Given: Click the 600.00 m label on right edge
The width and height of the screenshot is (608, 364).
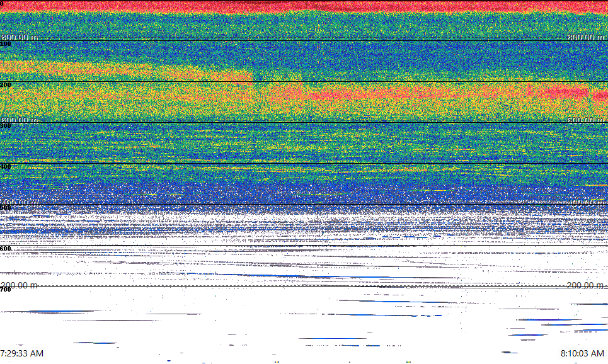Looking at the screenshot, I should pos(586,120).
